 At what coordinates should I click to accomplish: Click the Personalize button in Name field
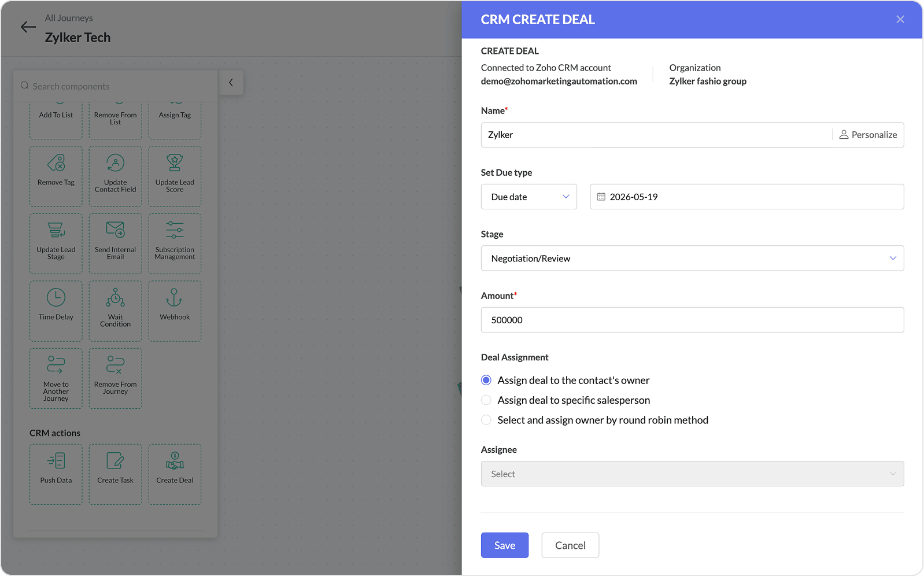[x=868, y=135]
